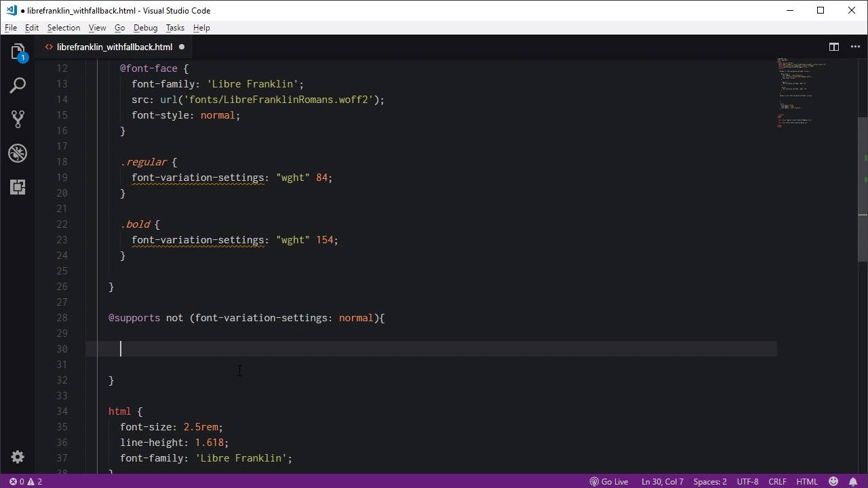Click line number 12 in gutter
Viewport: 868px width, 488px height.
pyautogui.click(x=62, y=68)
